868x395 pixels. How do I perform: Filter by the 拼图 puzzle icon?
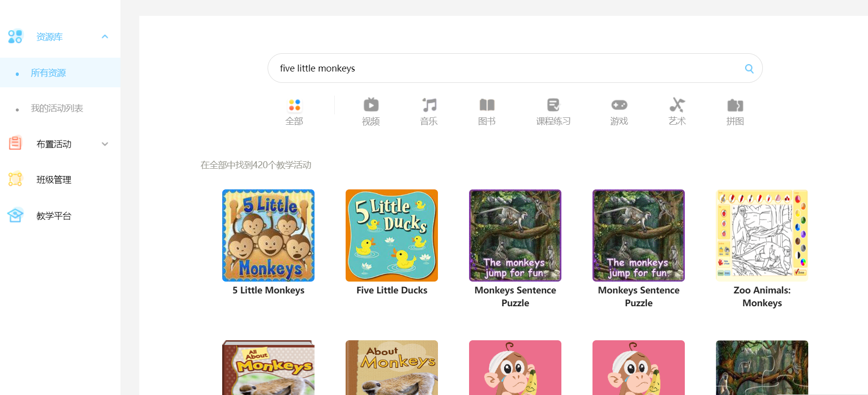(x=735, y=105)
